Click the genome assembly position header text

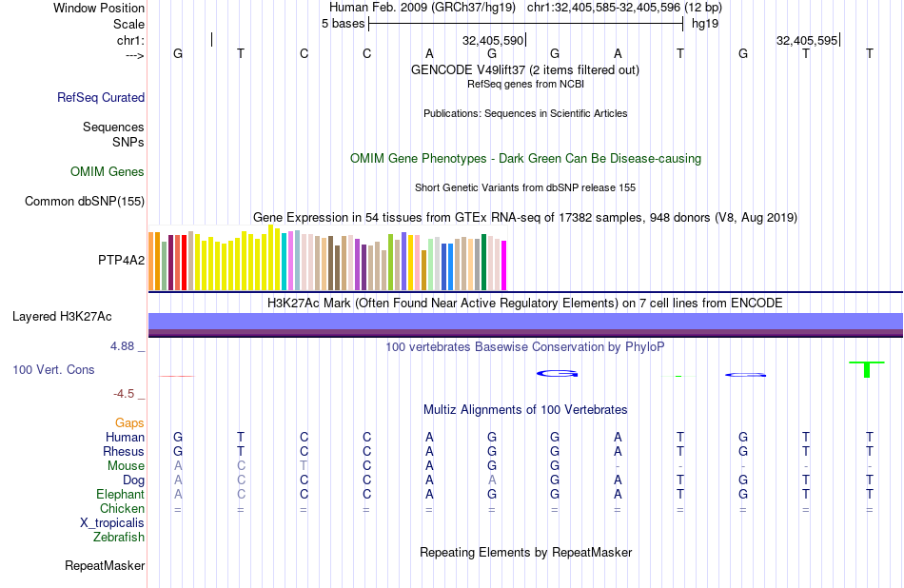pyautogui.click(x=525, y=8)
